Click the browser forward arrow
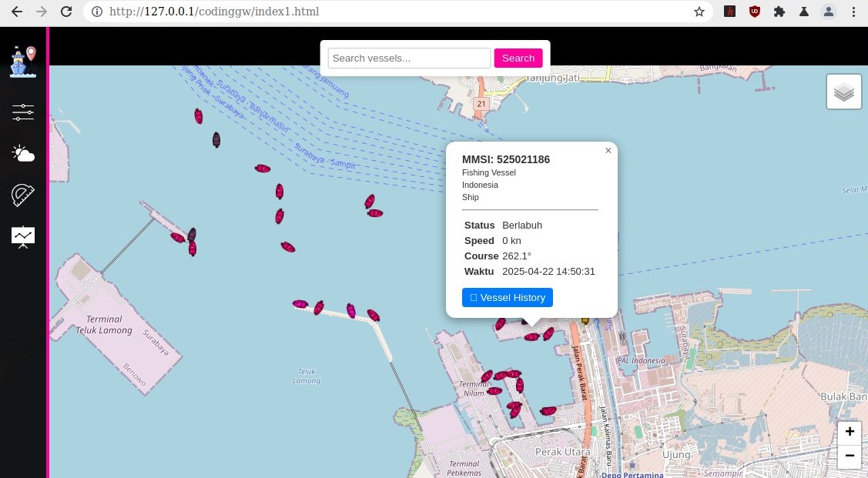 pos(42,12)
